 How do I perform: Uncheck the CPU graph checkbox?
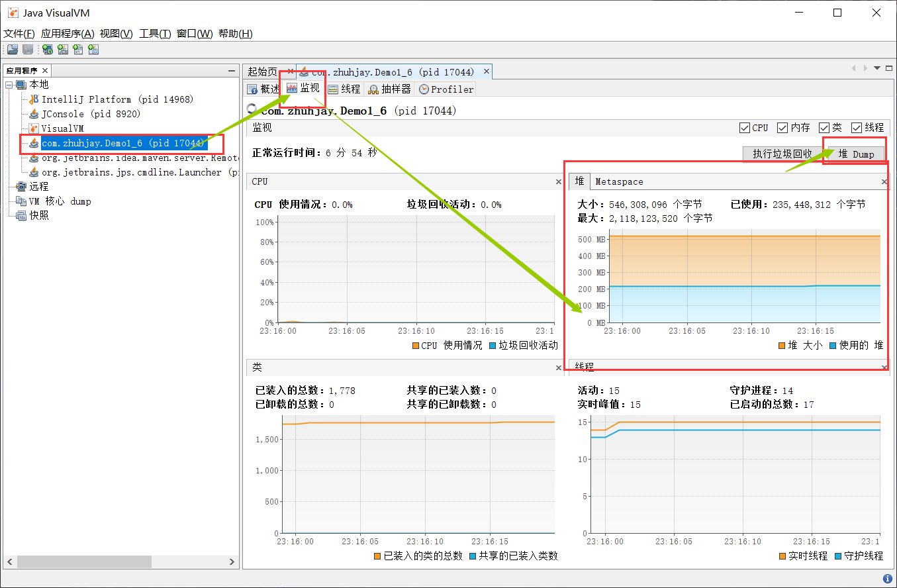745,128
